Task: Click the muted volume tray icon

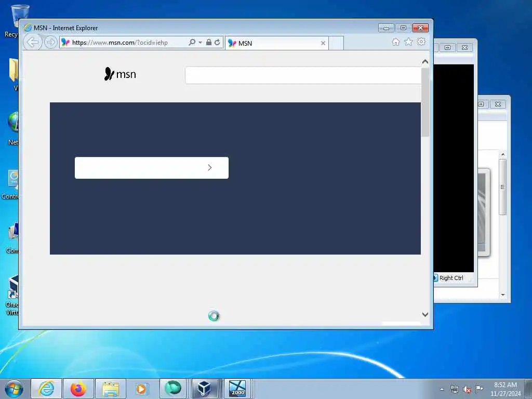Action: point(467,390)
